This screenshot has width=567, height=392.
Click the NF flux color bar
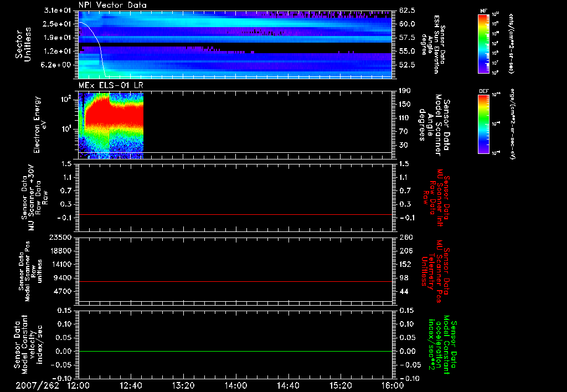pyautogui.click(x=484, y=44)
